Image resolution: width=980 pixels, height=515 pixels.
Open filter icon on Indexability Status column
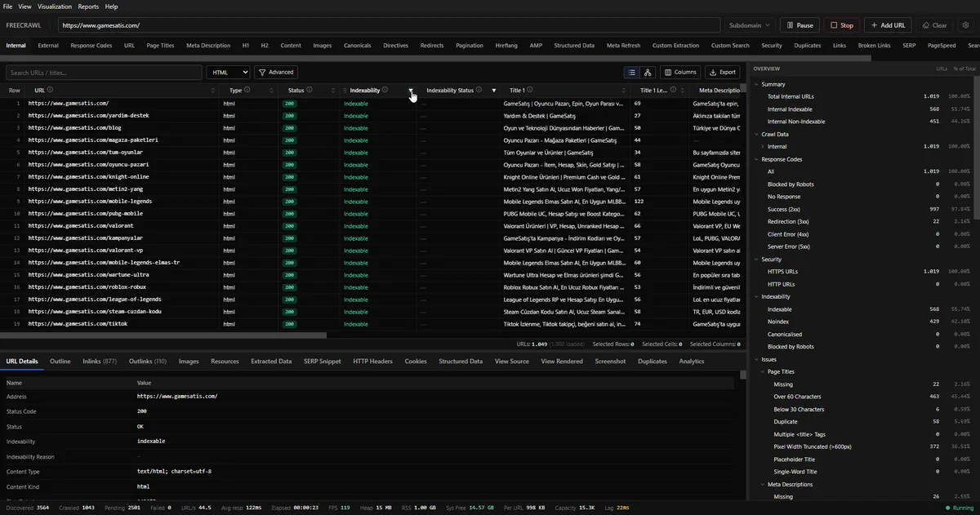click(x=493, y=91)
